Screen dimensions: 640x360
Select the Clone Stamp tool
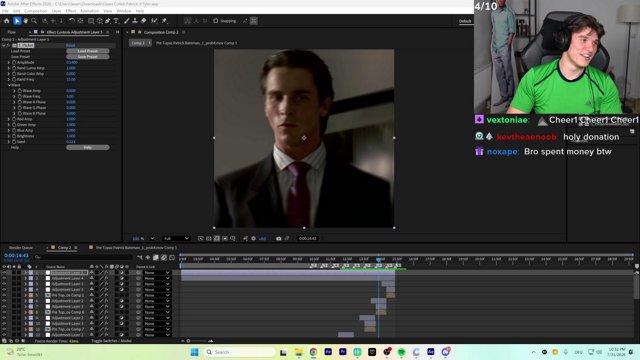135,21
